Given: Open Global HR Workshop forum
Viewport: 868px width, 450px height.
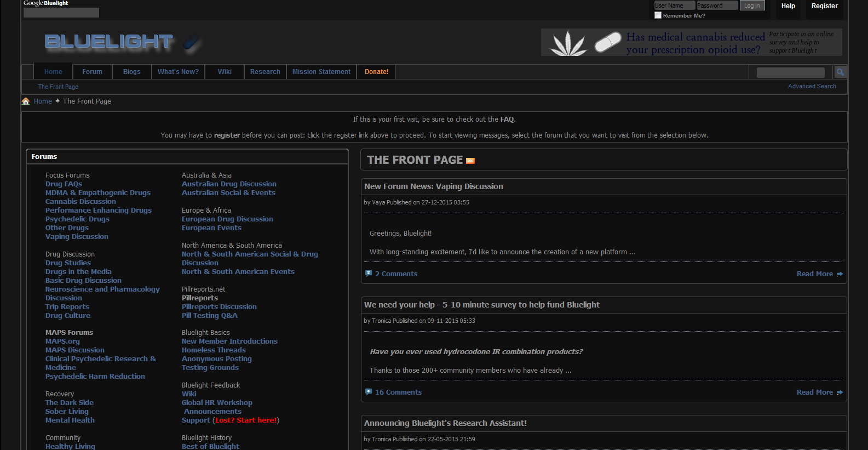Looking at the screenshot, I should click(x=217, y=403).
